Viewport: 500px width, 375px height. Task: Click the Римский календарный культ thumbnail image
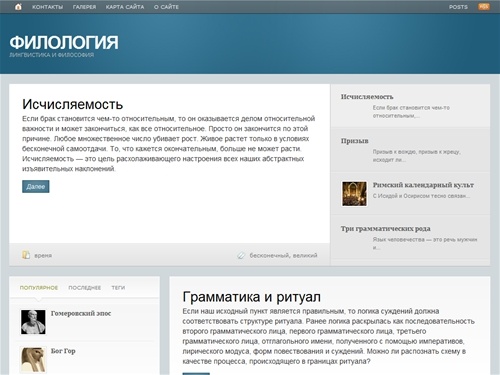[354, 194]
